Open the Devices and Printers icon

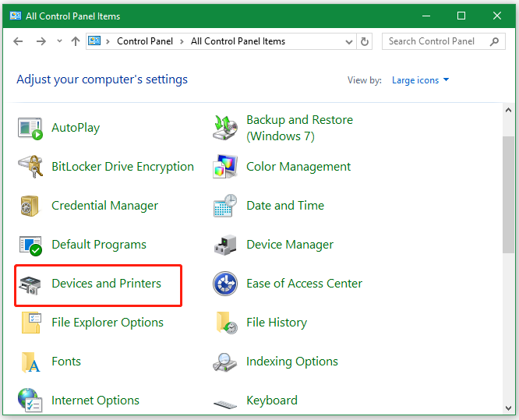click(x=30, y=284)
